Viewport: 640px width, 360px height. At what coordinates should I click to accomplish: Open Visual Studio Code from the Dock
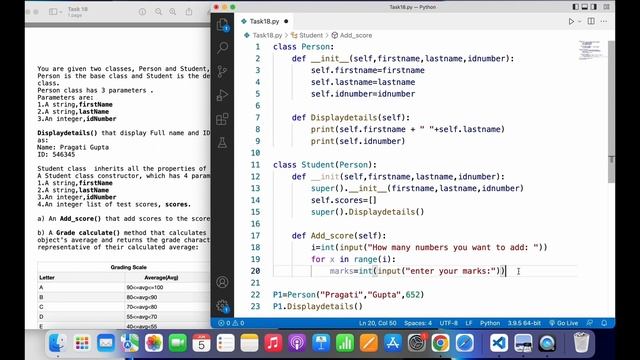pos(499,343)
